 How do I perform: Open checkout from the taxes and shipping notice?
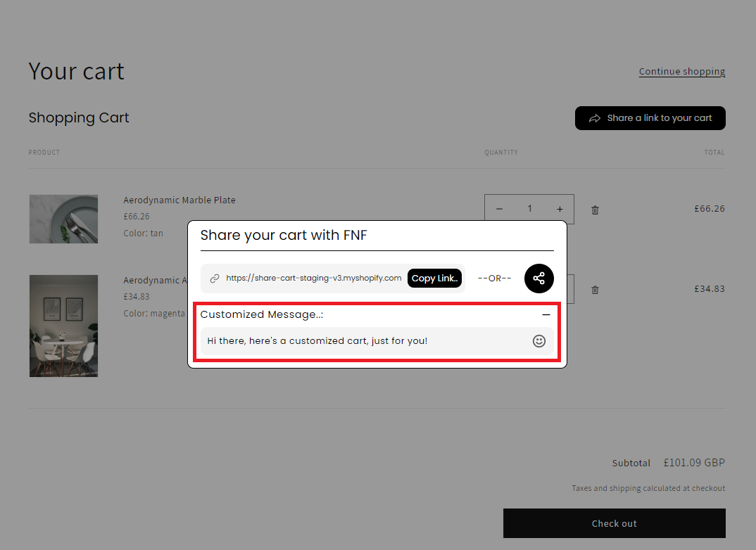click(x=708, y=487)
